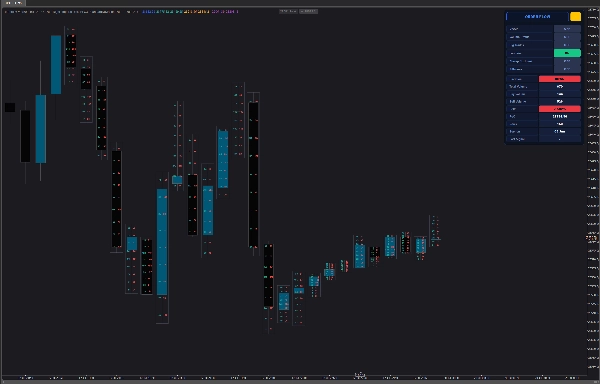600x384 pixels.
Task: Click the lower red value cell in the order flow panel
Action: [559, 109]
